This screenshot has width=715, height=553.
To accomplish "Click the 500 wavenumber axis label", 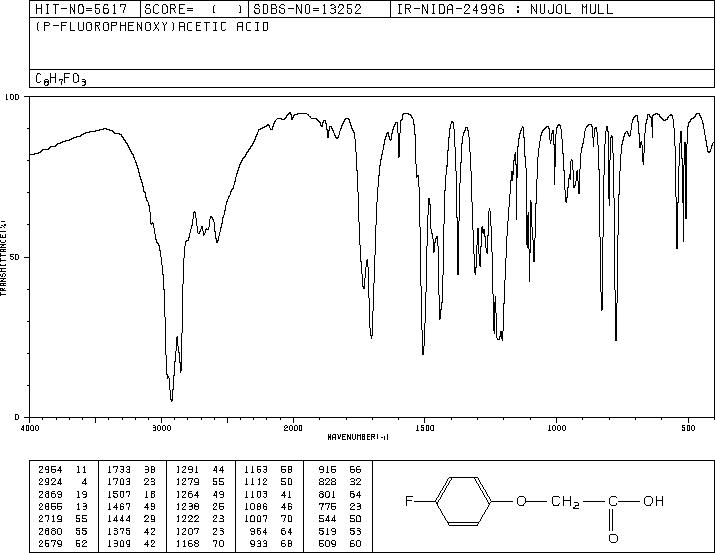I will [688, 428].
